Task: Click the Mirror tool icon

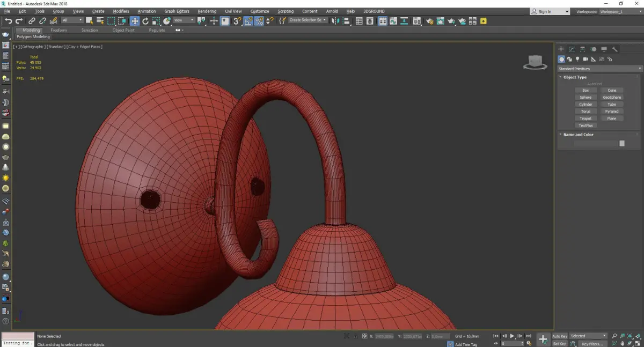Action: click(x=335, y=21)
